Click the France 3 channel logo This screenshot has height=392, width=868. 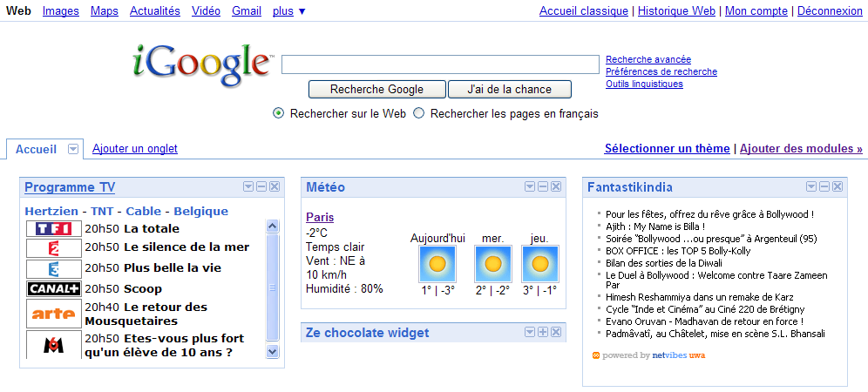54,268
